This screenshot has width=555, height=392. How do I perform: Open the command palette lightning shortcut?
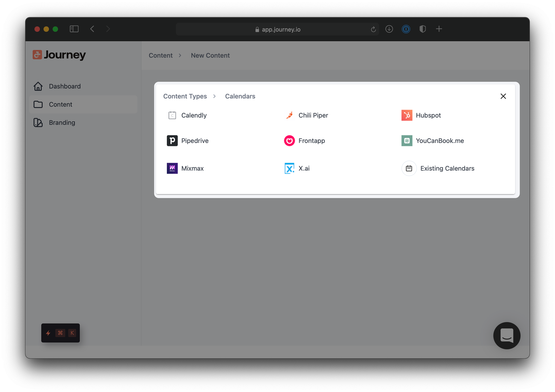pos(48,333)
